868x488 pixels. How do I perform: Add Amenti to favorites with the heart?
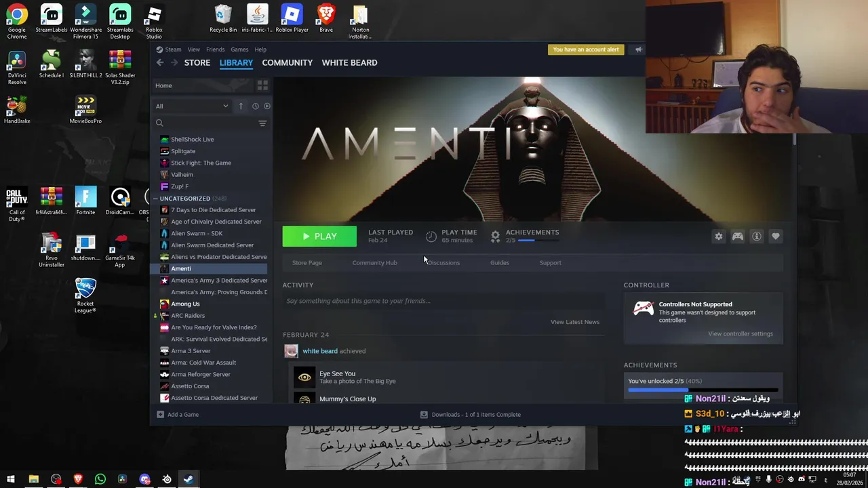(776, 236)
